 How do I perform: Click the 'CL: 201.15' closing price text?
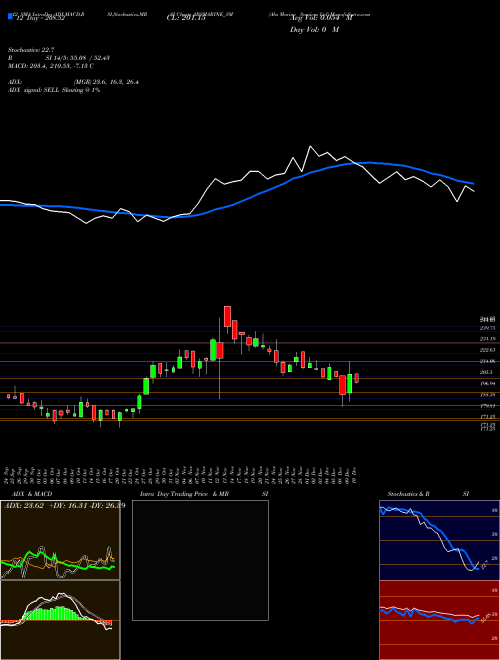pyautogui.click(x=186, y=18)
